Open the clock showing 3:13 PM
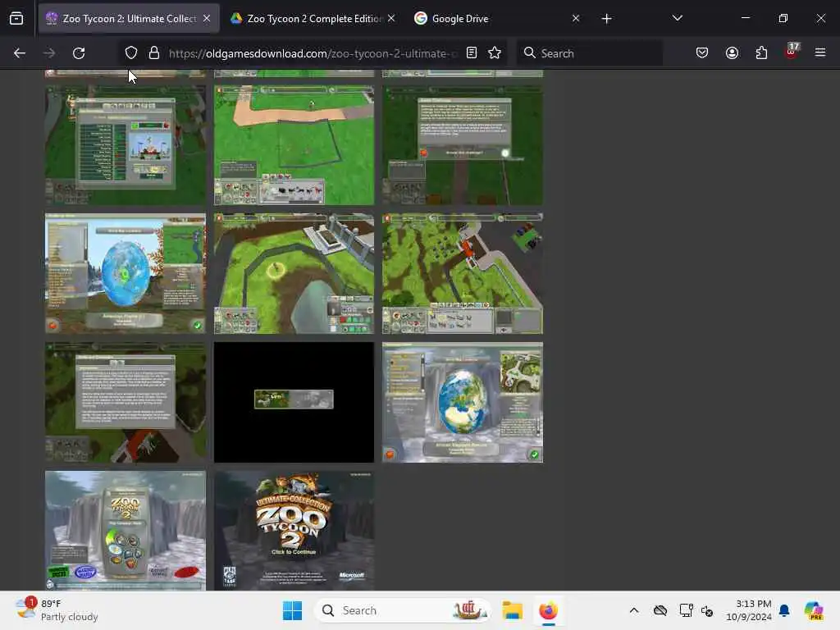 pyautogui.click(x=748, y=610)
